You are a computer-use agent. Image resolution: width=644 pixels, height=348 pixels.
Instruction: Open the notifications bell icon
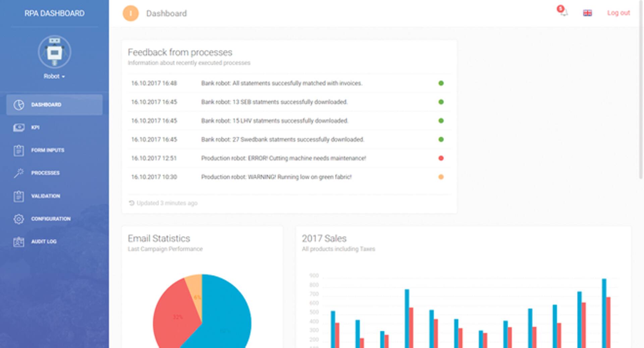(563, 12)
